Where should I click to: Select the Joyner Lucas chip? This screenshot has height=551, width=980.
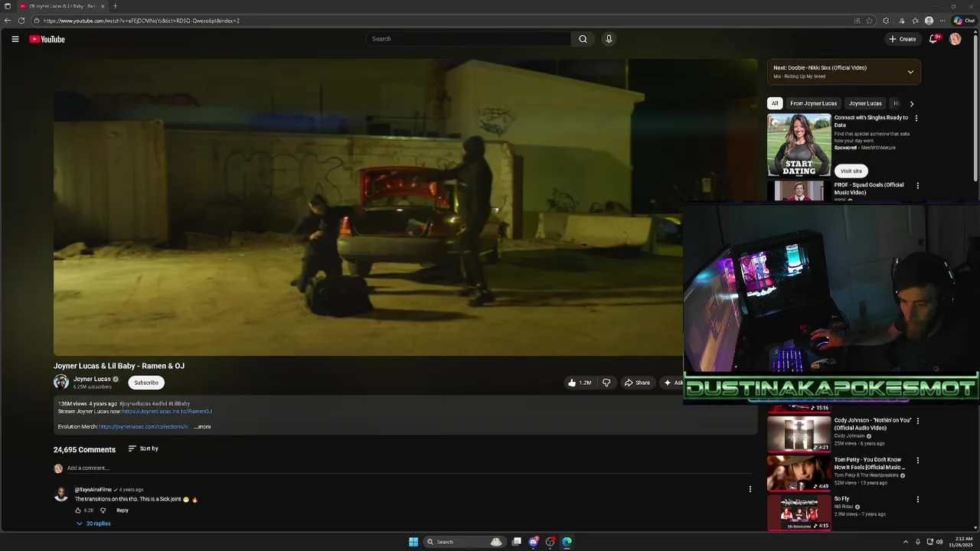pos(865,103)
